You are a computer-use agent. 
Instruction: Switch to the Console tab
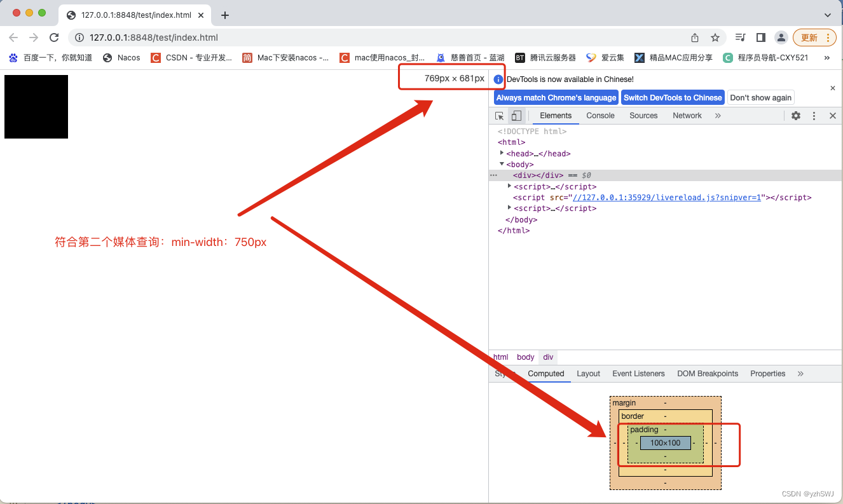pyautogui.click(x=600, y=116)
